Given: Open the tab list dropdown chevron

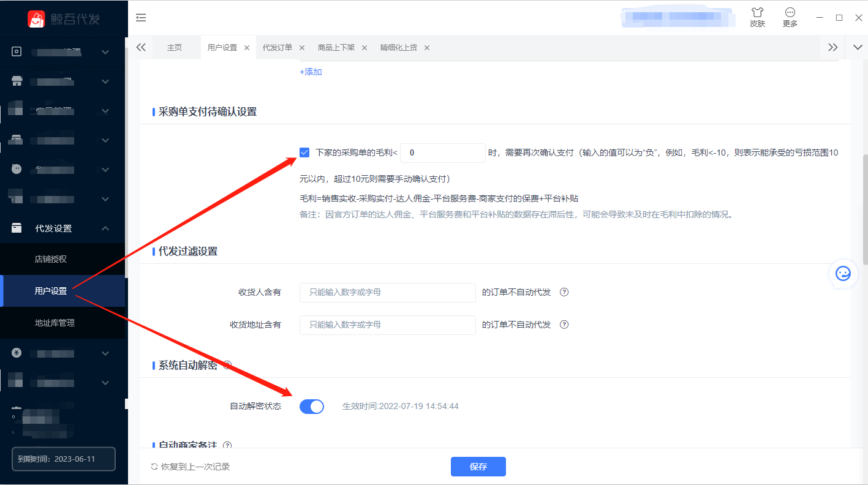Looking at the screenshot, I should [856, 47].
